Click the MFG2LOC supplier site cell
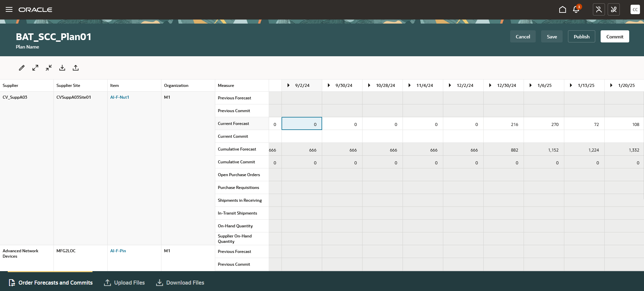Image resolution: width=644 pixels, height=291 pixels. click(80, 258)
